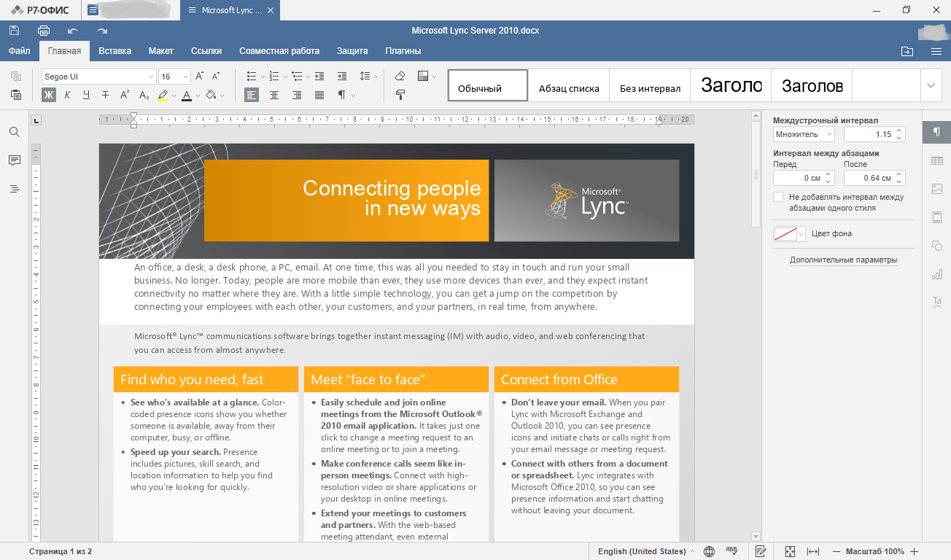Open image settings in right sidebar
This screenshot has width=951, height=560.
pos(936,189)
